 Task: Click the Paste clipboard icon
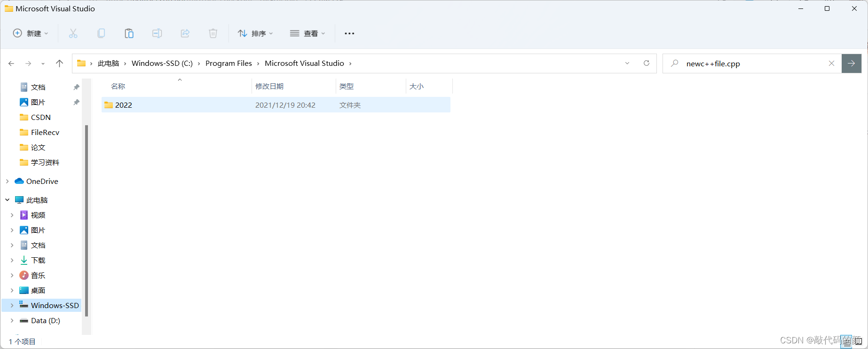129,33
